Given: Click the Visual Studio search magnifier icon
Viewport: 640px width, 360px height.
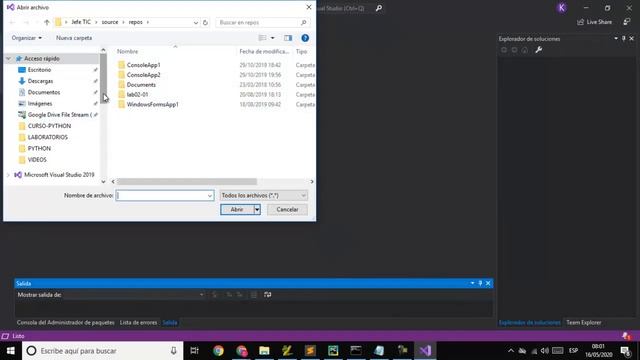Looking at the screenshot, I should (379, 8).
